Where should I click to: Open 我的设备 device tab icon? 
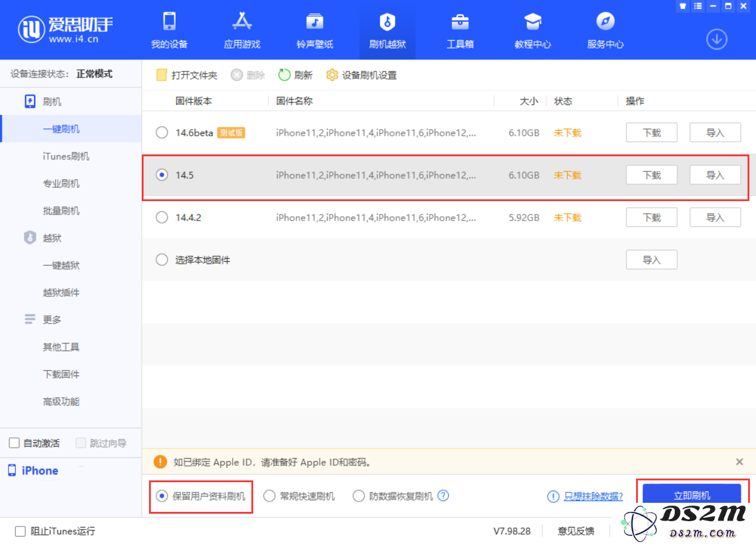click(169, 22)
